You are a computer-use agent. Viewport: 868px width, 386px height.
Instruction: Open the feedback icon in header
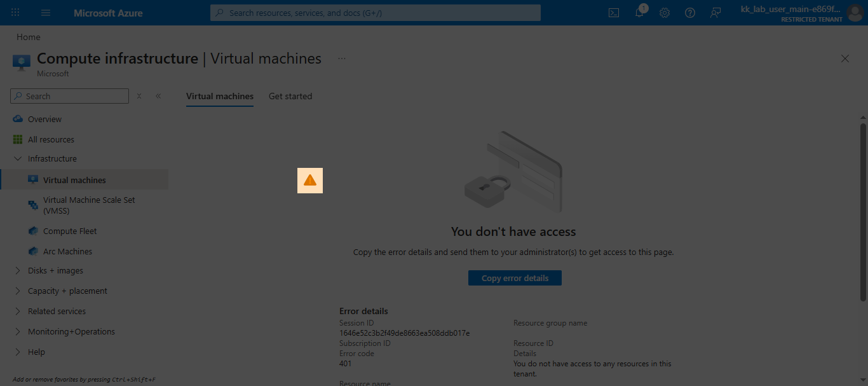tap(715, 13)
